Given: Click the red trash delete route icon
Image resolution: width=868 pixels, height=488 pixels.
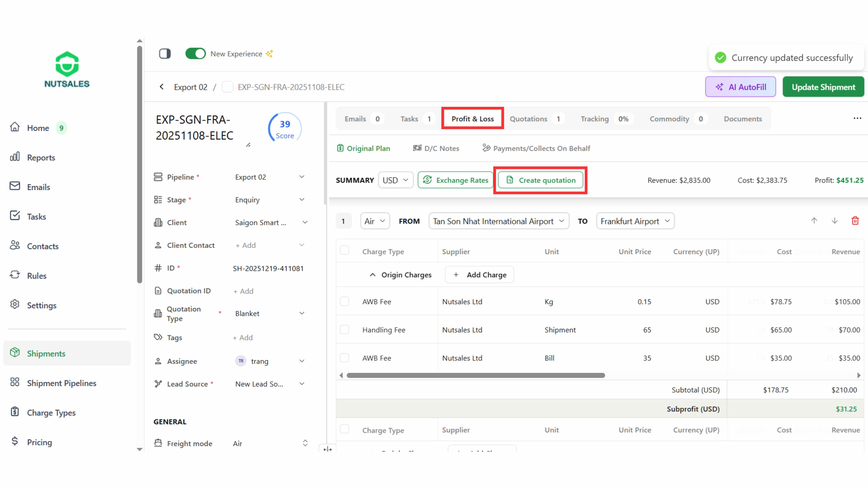Looking at the screenshot, I should coord(855,221).
